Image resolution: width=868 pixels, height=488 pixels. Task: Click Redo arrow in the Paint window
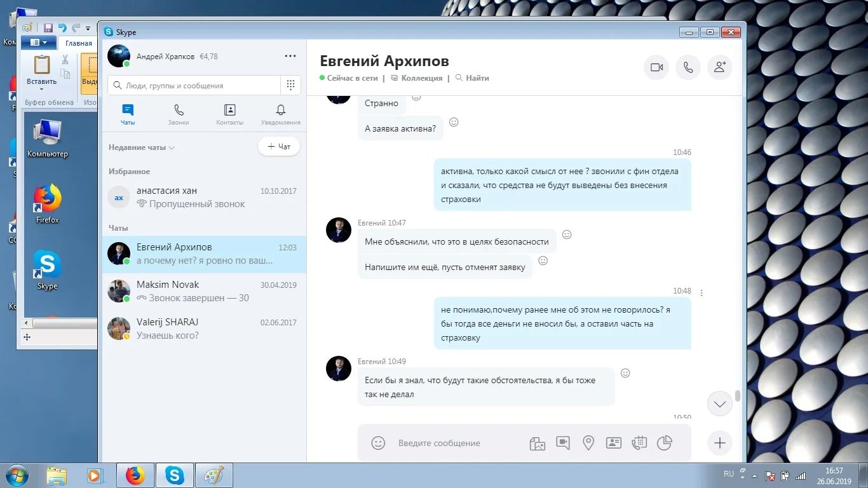[76, 28]
